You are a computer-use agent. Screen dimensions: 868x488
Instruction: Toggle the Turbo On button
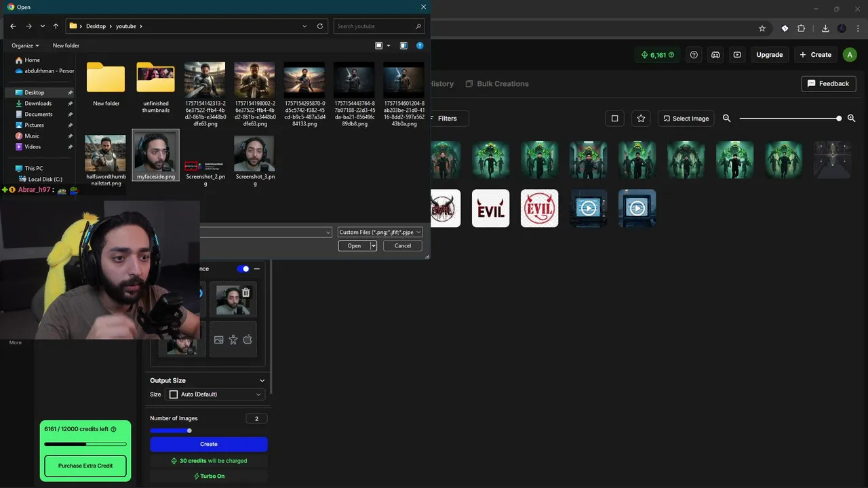tap(209, 476)
